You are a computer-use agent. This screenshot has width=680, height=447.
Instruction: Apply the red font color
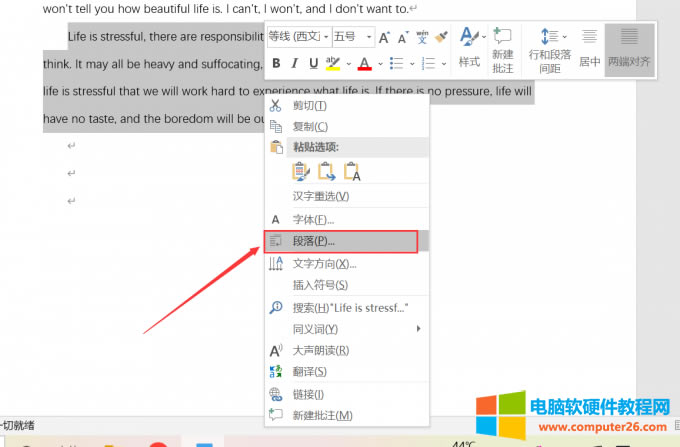pos(365,63)
